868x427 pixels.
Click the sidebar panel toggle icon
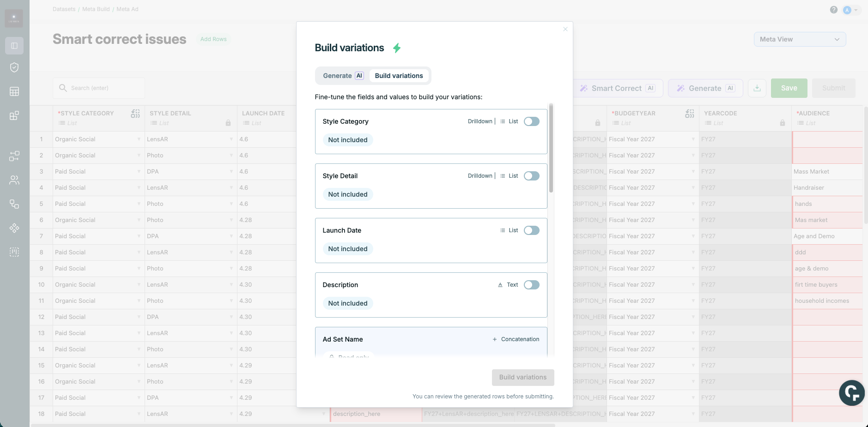(x=14, y=46)
